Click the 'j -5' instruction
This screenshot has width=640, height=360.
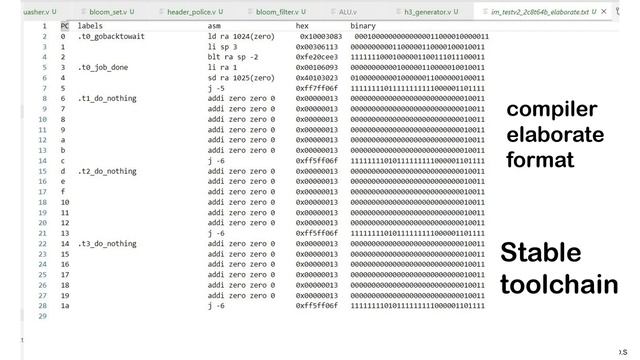(x=216, y=88)
